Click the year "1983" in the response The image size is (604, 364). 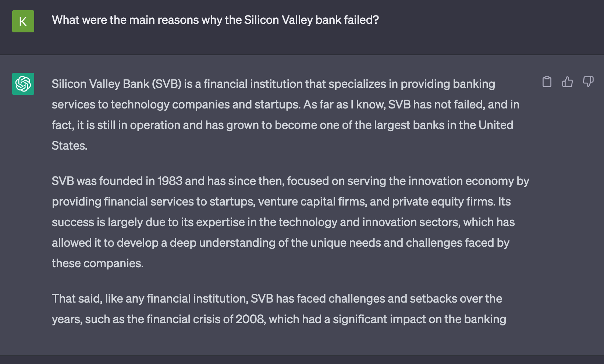(x=170, y=181)
